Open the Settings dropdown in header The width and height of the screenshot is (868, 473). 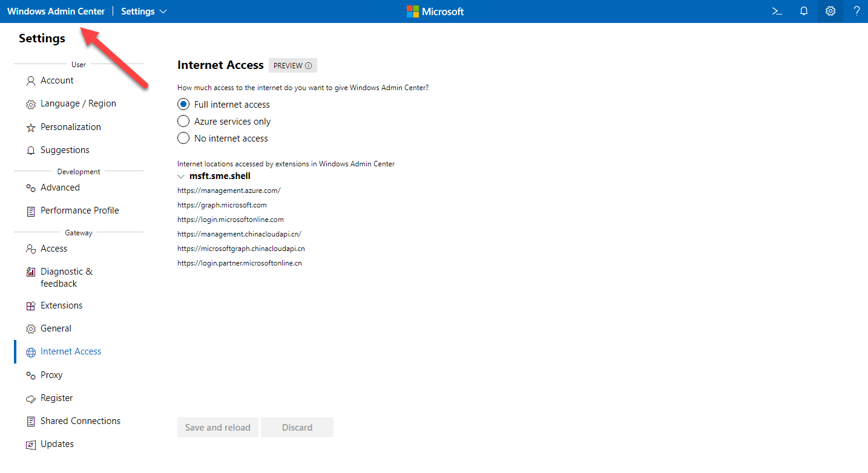pos(144,11)
